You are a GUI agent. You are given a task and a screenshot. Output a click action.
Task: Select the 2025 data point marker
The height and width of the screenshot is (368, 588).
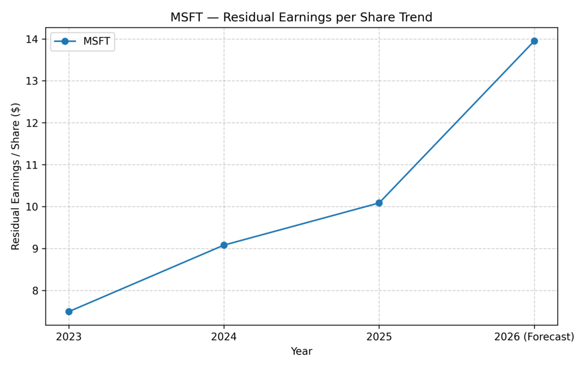(x=379, y=202)
